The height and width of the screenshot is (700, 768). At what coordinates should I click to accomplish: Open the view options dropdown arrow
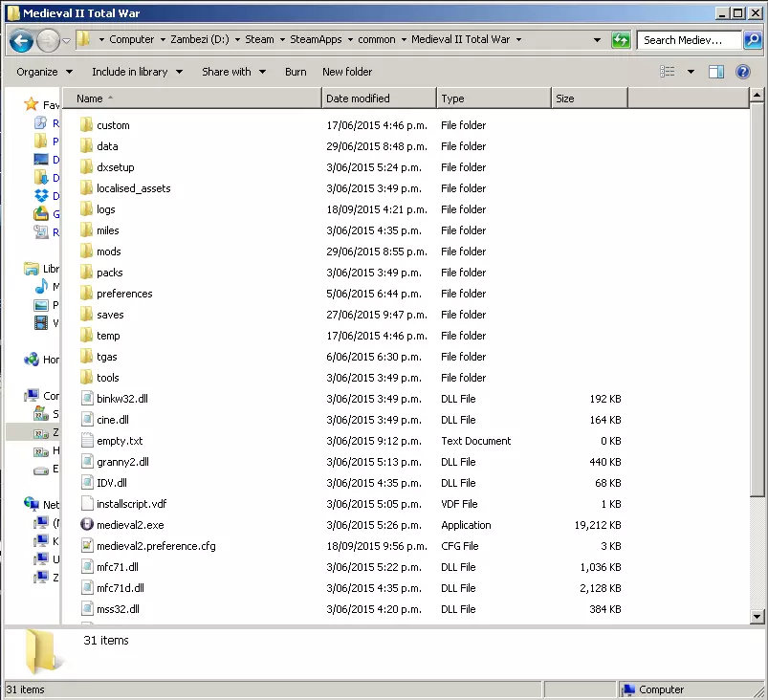pyautogui.click(x=691, y=72)
